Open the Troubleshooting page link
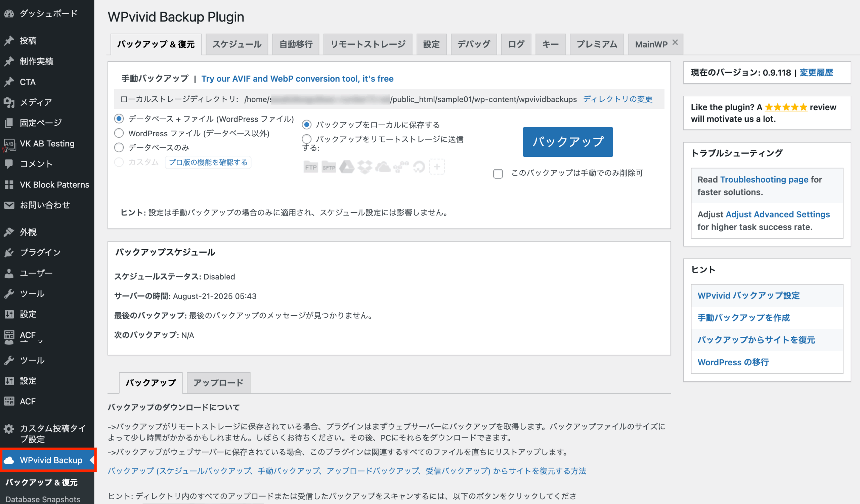Screen dimensions: 860x504 [764, 179]
